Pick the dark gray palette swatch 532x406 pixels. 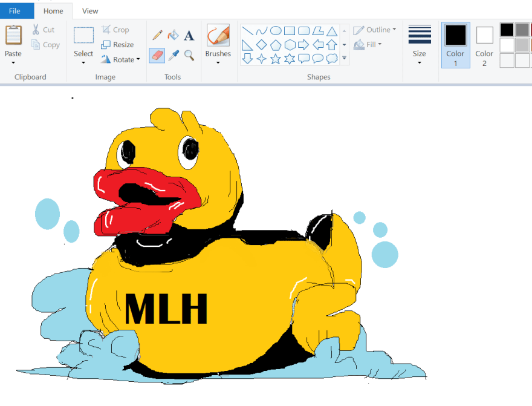click(522, 30)
